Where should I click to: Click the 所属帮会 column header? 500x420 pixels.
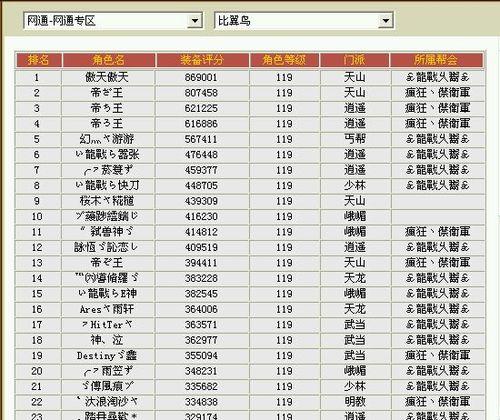437,60
